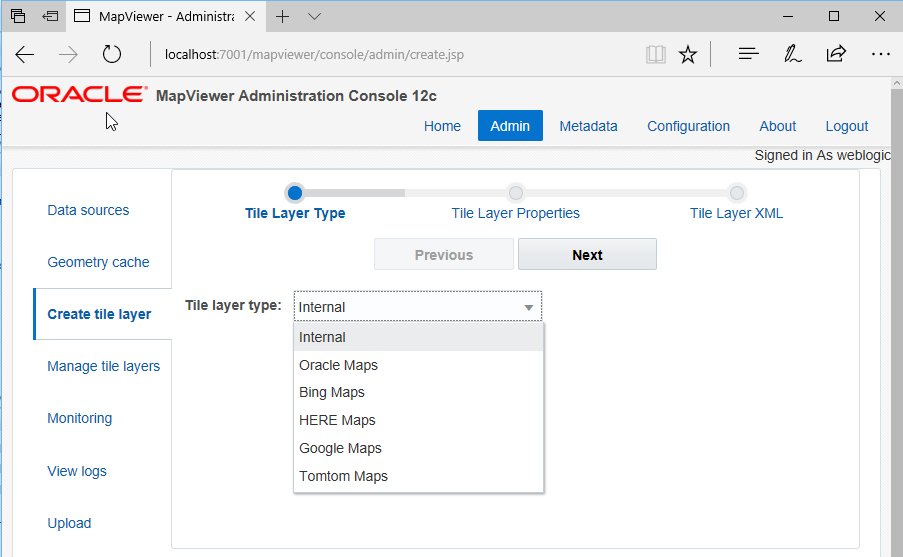
Task: Click Logout
Action: (x=847, y=126)
